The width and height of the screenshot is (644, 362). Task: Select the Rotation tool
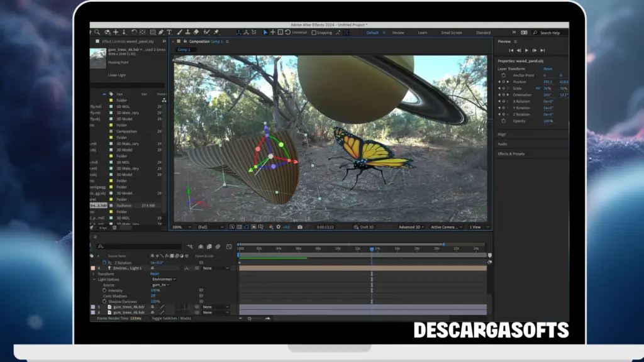[134, 31]
